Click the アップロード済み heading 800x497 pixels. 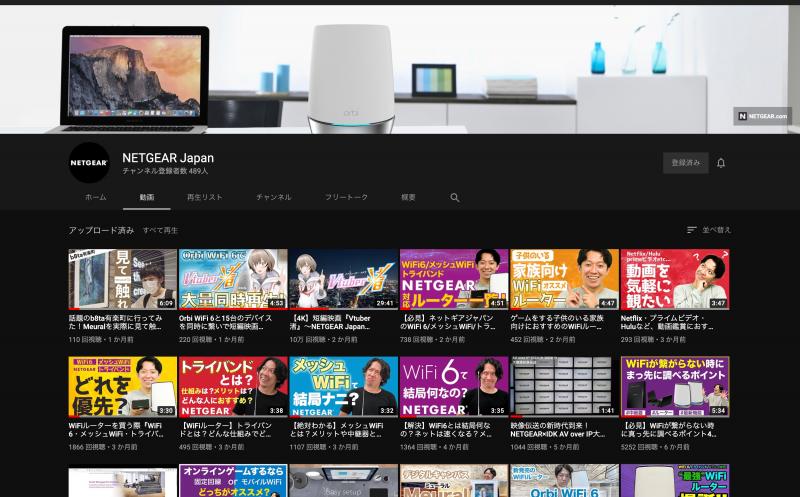pos(102,231)
